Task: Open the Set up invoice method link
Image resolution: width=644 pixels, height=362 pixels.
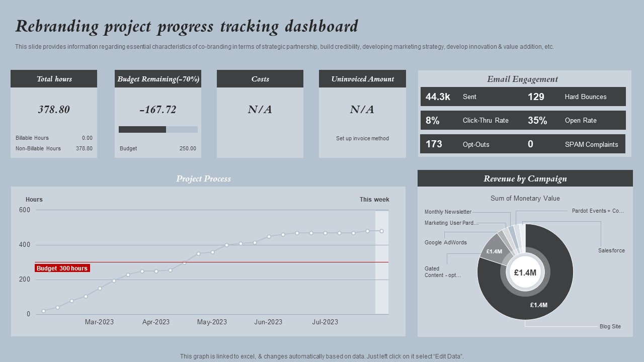Action: pyautogui.click(x=362, y=138)
